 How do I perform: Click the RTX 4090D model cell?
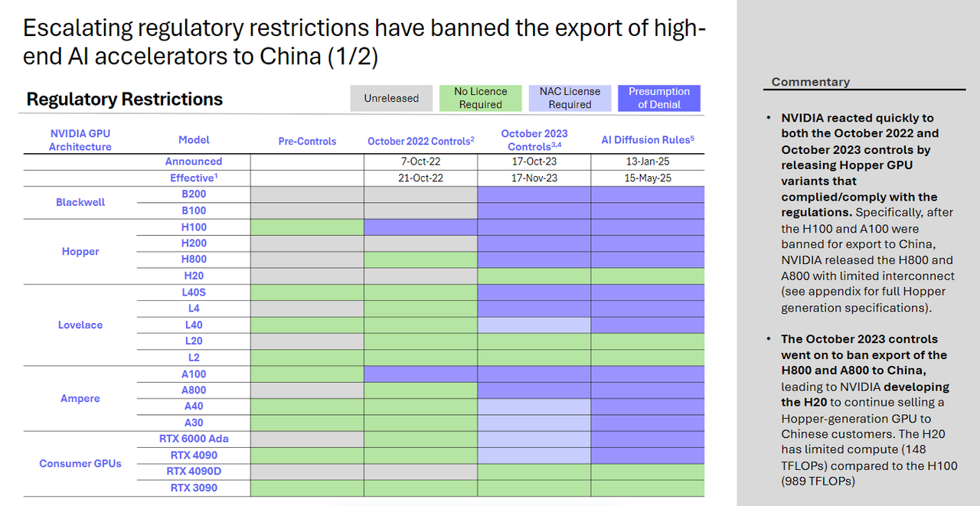194,472
